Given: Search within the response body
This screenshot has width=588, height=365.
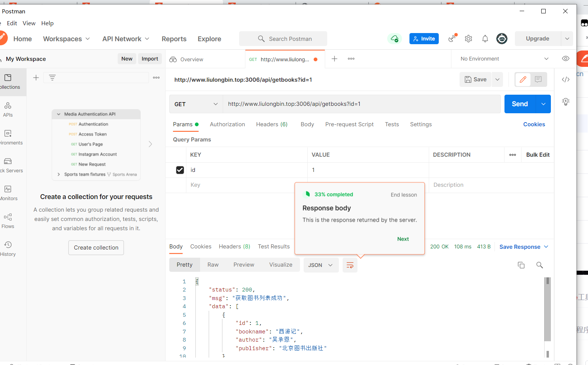Looking at the screenshot, I should pyautogui.click(x=540, y=265).
